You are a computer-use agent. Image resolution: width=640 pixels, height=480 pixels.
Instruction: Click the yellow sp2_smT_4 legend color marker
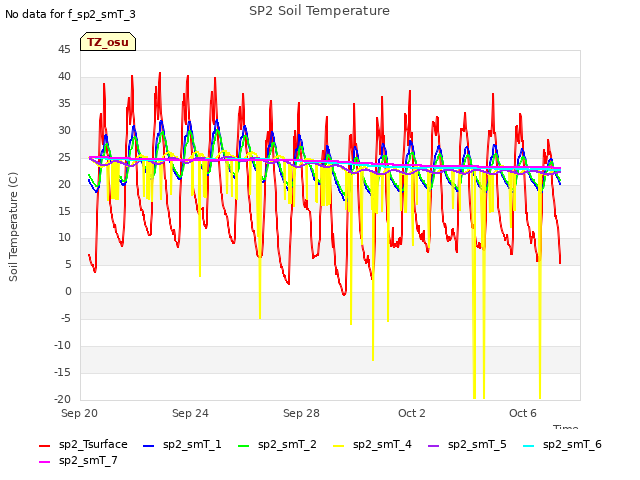point(338,446)
